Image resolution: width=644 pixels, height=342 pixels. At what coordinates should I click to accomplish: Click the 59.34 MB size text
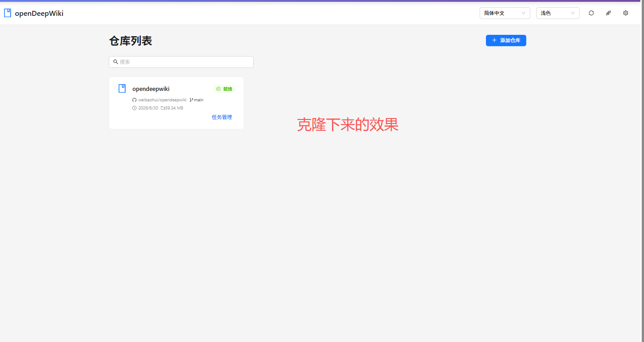pos(174,108)
